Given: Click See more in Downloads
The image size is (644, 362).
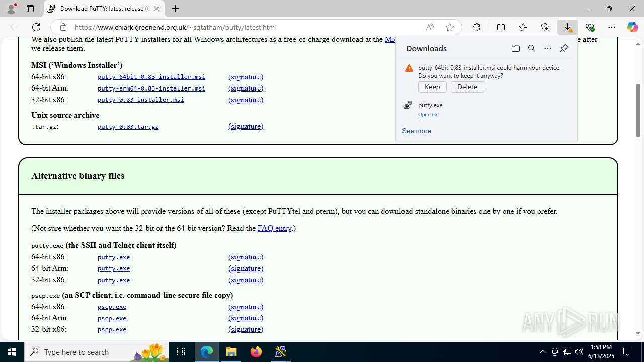Looking at the screenshot, I should click(x=417, y=131).
